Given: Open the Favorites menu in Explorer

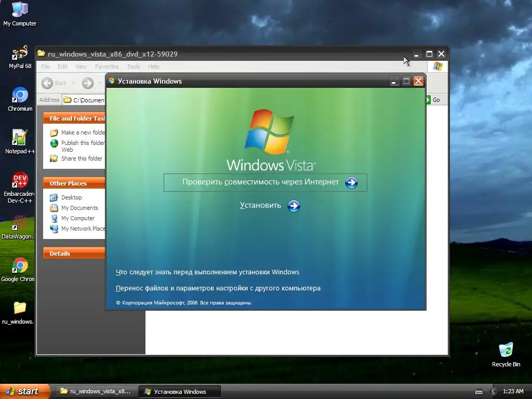Looking at the screenshot, I should [107, 66].
